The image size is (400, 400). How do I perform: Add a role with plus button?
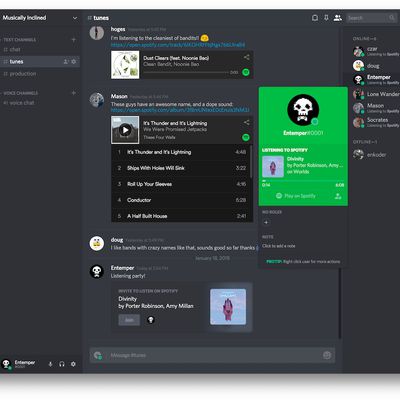pyautogui.click(x=266, y=222)
